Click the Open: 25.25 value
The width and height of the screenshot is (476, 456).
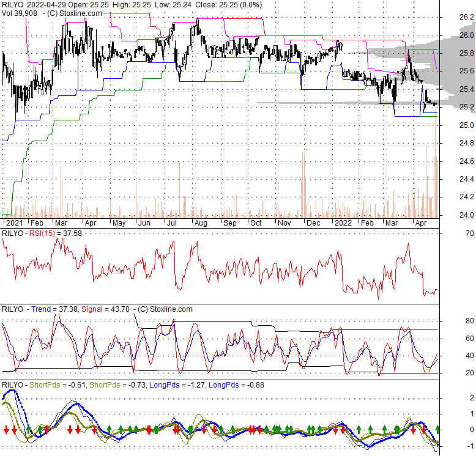pyautogui.click(x=89, y=5)
